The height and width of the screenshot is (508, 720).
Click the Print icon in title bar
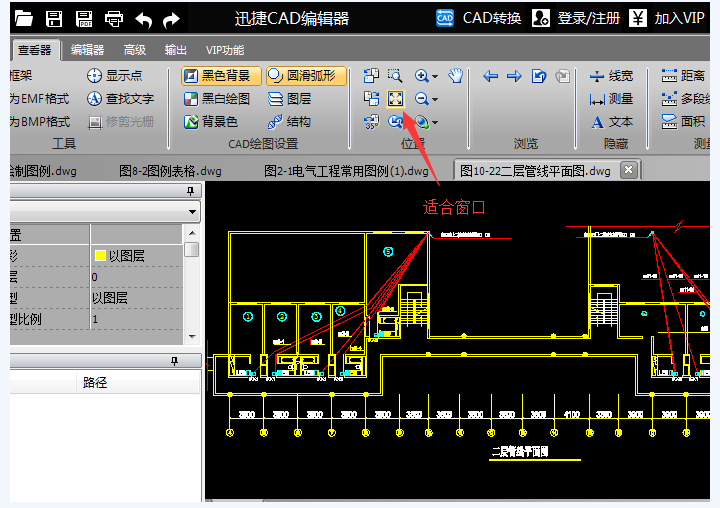coord(114,19)
